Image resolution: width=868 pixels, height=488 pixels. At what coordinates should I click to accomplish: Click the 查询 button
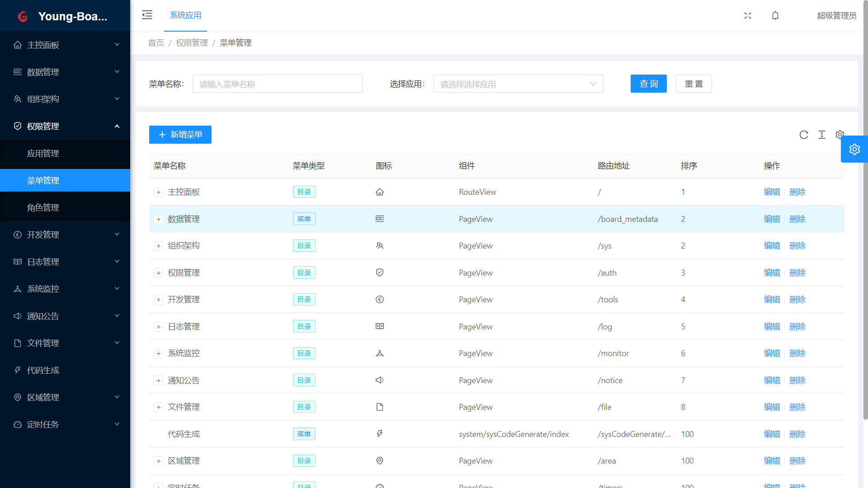(648, 84)
